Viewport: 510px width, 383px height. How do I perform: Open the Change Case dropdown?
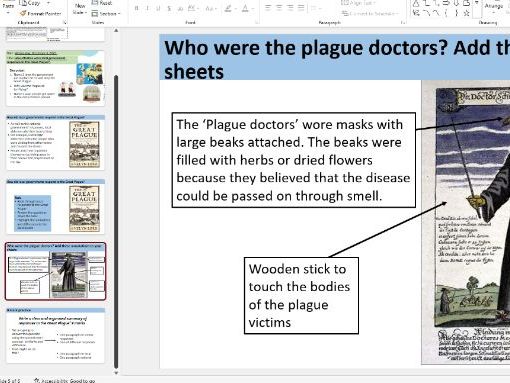(210, 8)
